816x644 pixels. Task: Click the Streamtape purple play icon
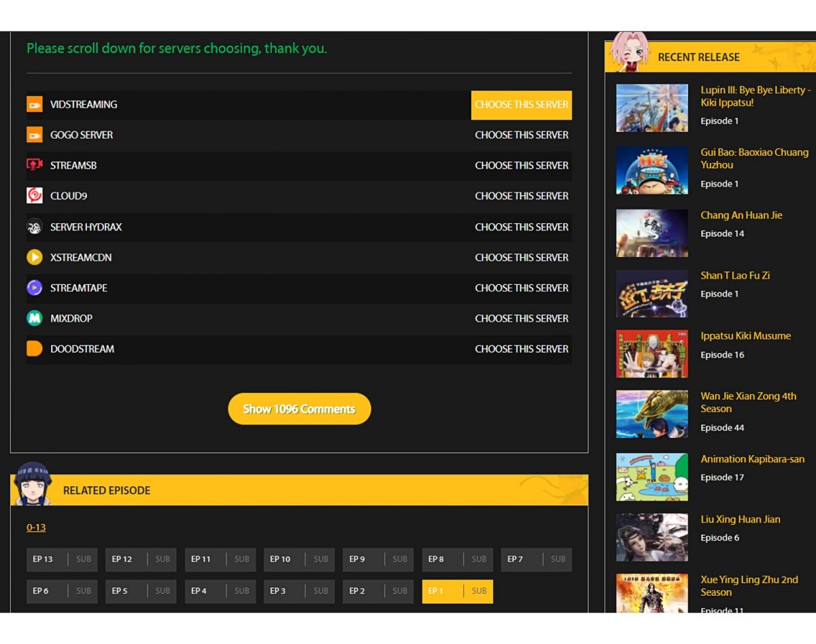pyautogui.click(x=35, y=288)
